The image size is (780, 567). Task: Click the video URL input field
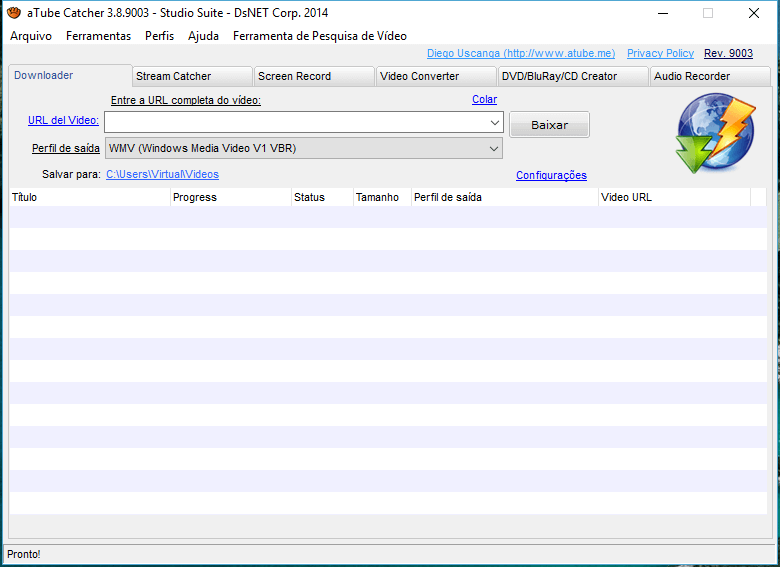[296, 122]
